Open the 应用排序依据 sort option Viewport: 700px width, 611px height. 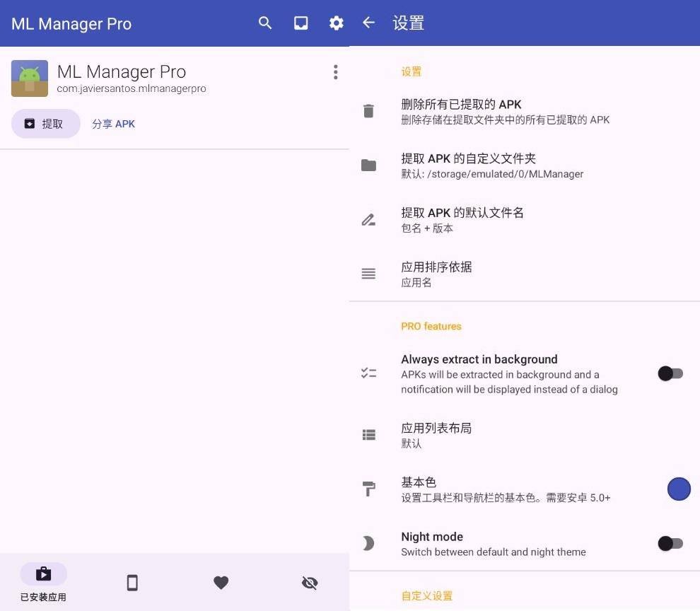[x=436, y=274]
